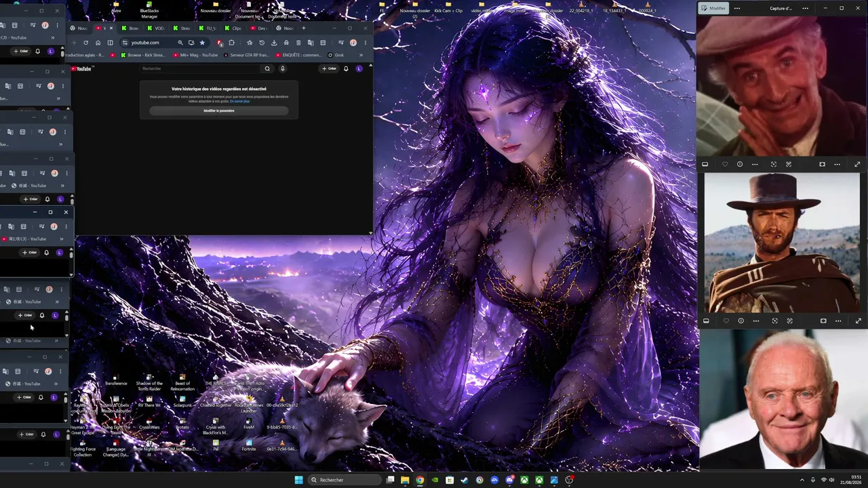Open Google Chrome from the taskbar
This screenshot has width=868, height=488.
[420, 480]
